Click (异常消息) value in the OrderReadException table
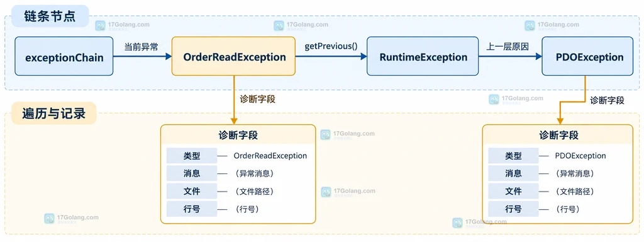Screen dimensions: 644x242 coord(255,174)
